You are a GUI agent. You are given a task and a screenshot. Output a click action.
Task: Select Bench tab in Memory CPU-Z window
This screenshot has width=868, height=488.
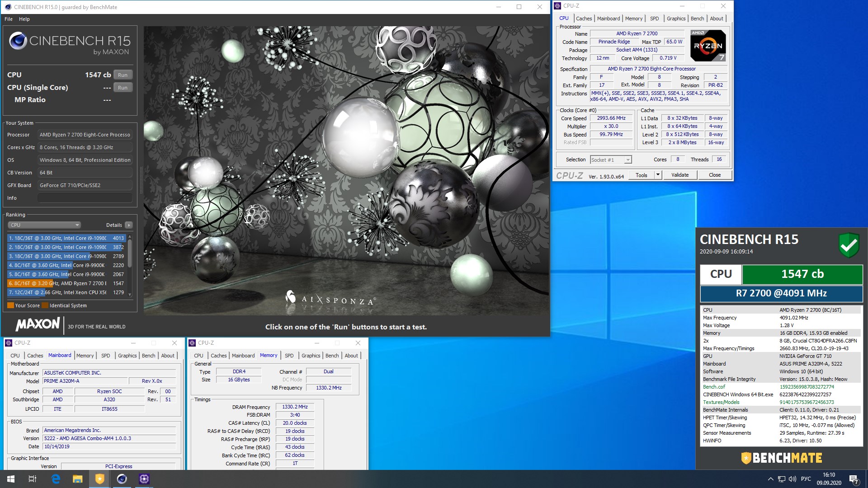(332, 356)
